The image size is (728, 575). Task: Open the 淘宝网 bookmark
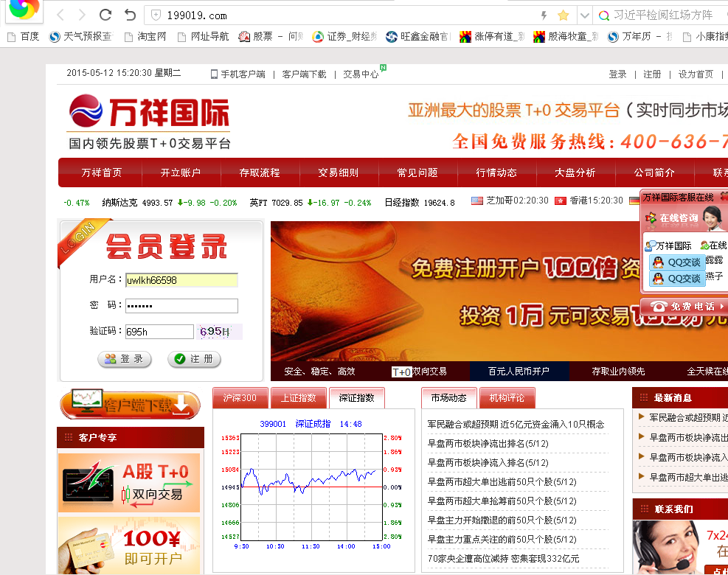tap(145, 36)
